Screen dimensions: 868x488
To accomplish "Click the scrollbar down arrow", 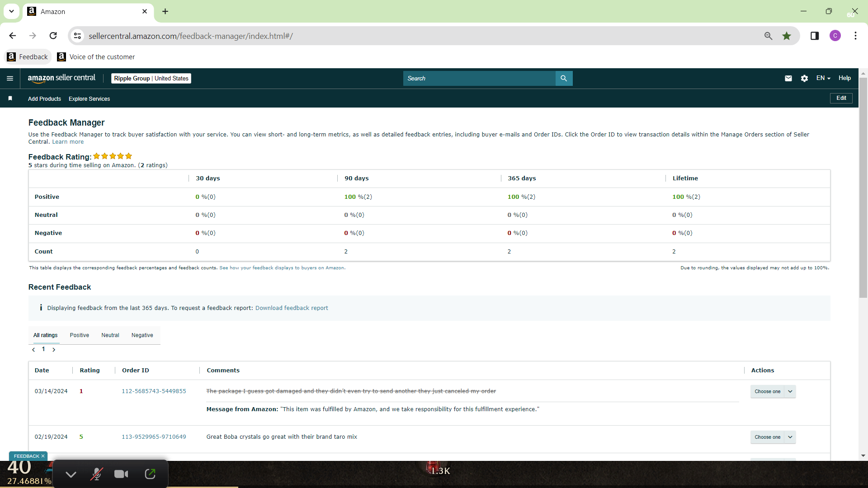I will point(863,455).
